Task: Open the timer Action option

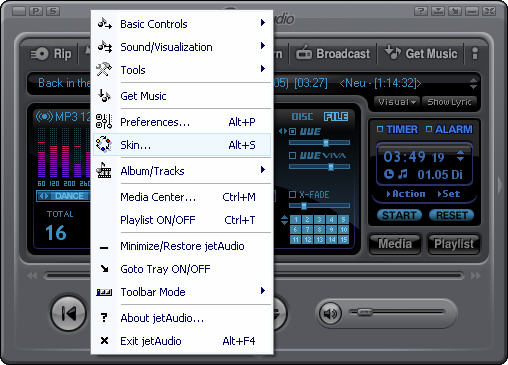Action: coord(406,194)
